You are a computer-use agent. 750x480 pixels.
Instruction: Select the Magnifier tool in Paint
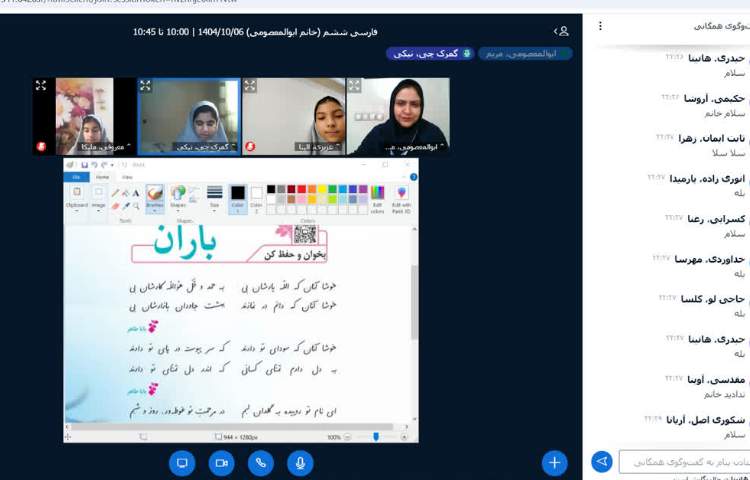point(136,206)
